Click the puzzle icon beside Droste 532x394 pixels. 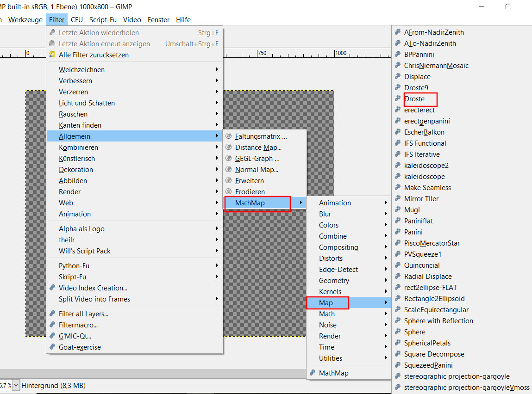tap(397, 99)
